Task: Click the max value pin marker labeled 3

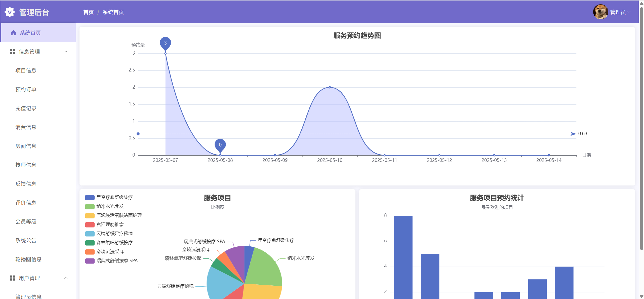Action: 165,43
